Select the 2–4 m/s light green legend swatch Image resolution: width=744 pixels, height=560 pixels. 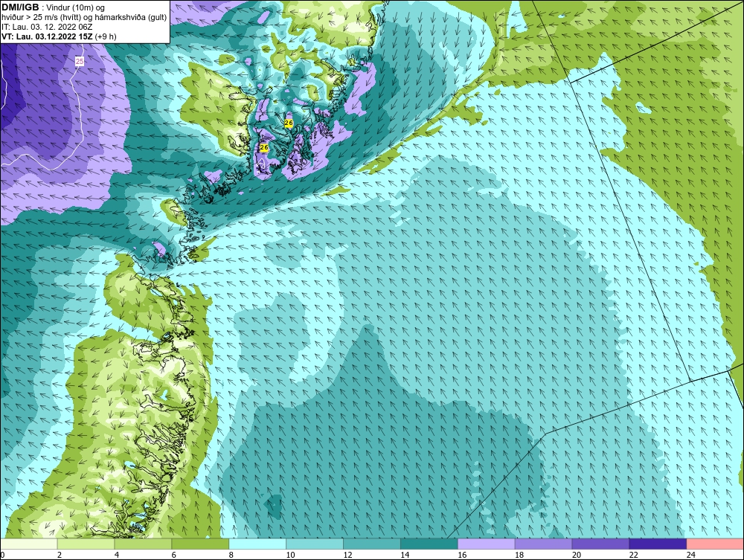point(86,544)
